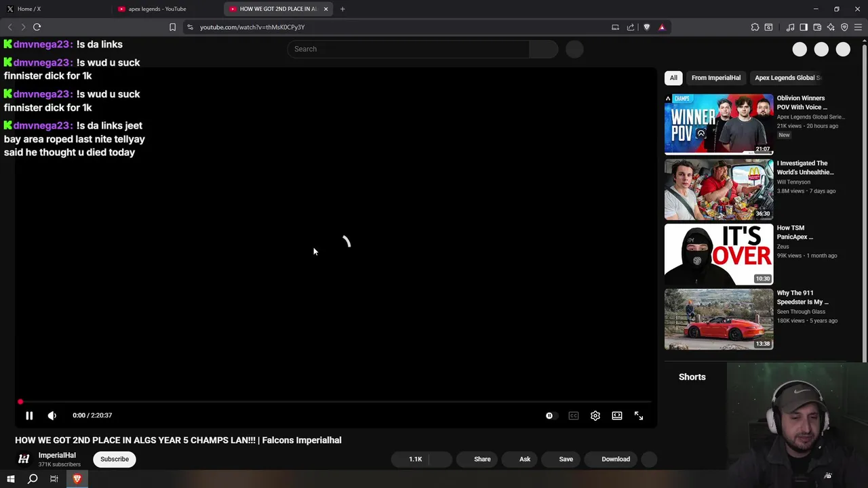
Task: Enter fullscreen video mode
Action: [x=639, y=415]
